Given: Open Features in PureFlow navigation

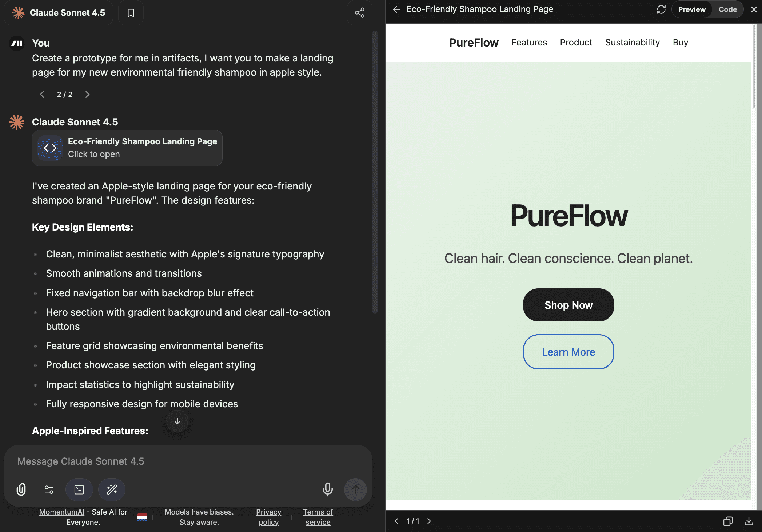Looking at the screenshot, I should click(x=529, y=43).
